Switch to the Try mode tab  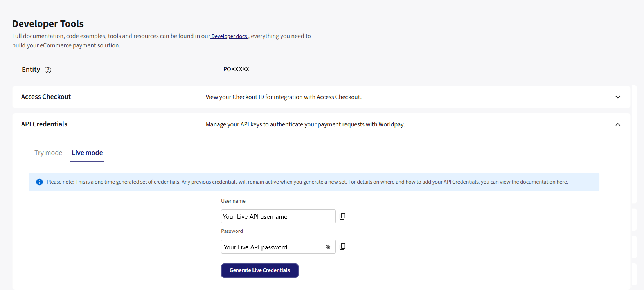tap(48, 153)
